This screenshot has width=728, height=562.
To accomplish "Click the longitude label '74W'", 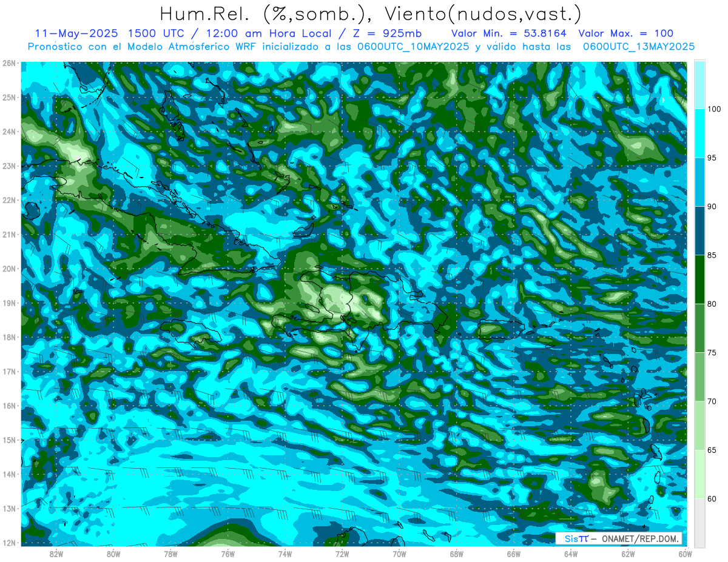I will (285, 554).
